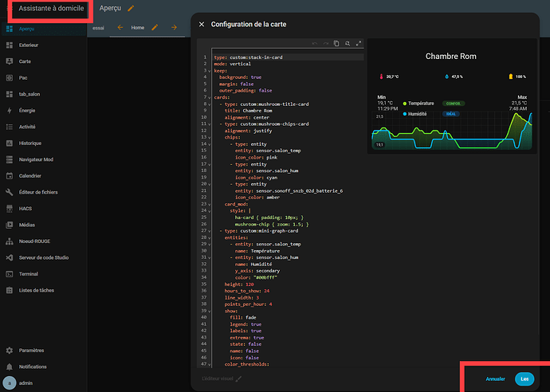Close the Configuration de la carte dialog
550x392 pixels.
click(202, 25)
